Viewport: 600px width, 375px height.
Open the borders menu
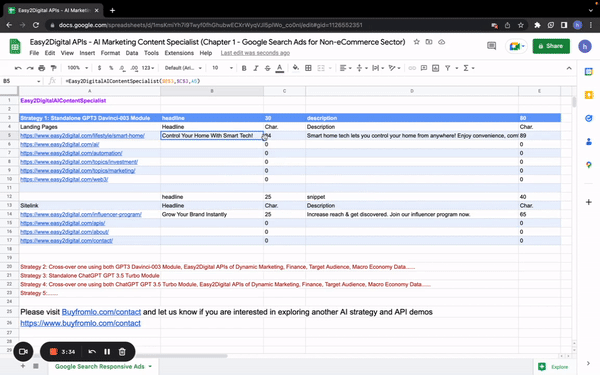point(308,68)
